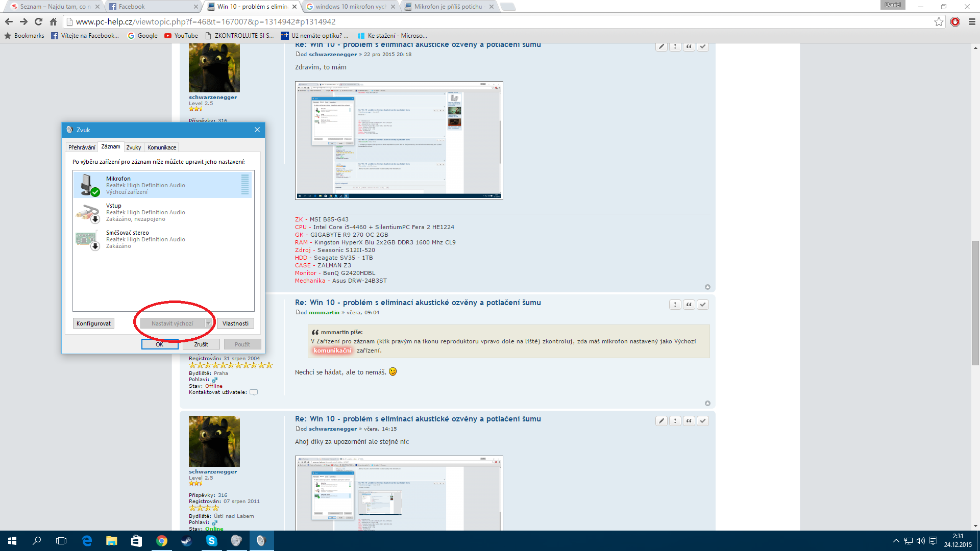Image resolution: width=980 pixels, height=551 pixels.
Task: Expand the Nastavit výchozí dropdown arrow
Action: pyautogui.click(x=208, y=323)
